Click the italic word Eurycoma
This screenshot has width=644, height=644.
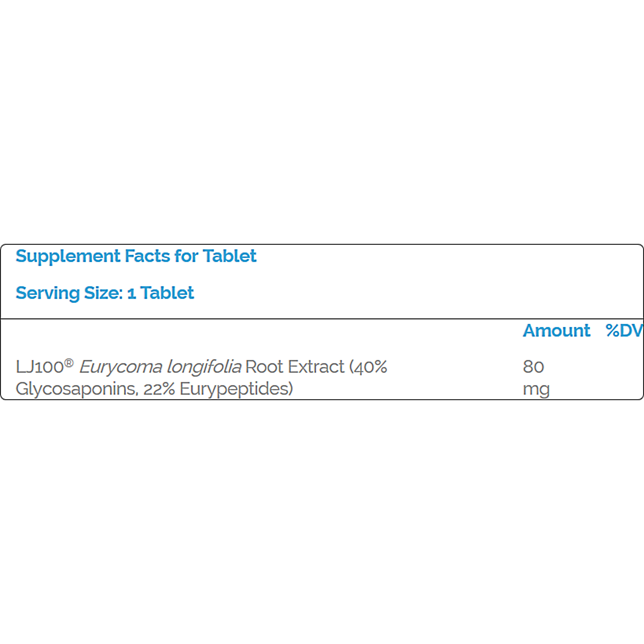click(x=121, y=368)
